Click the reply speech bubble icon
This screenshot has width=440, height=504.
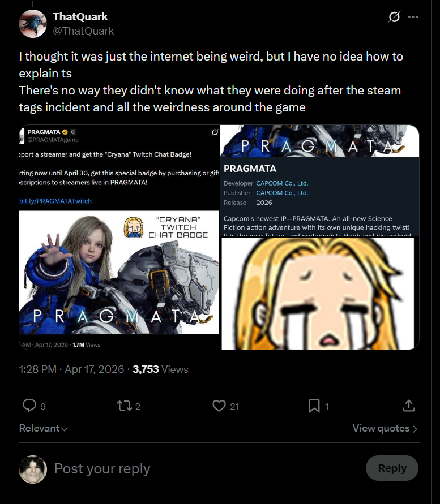pyautogui.click(x=29, y=406)
